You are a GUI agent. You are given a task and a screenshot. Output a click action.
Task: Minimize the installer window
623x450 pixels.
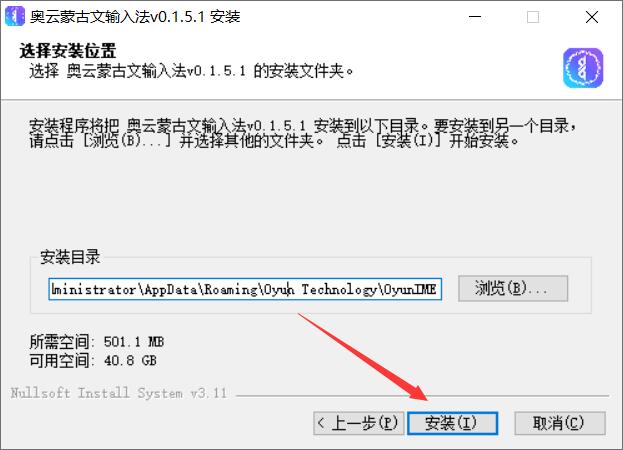click(475, 17)
